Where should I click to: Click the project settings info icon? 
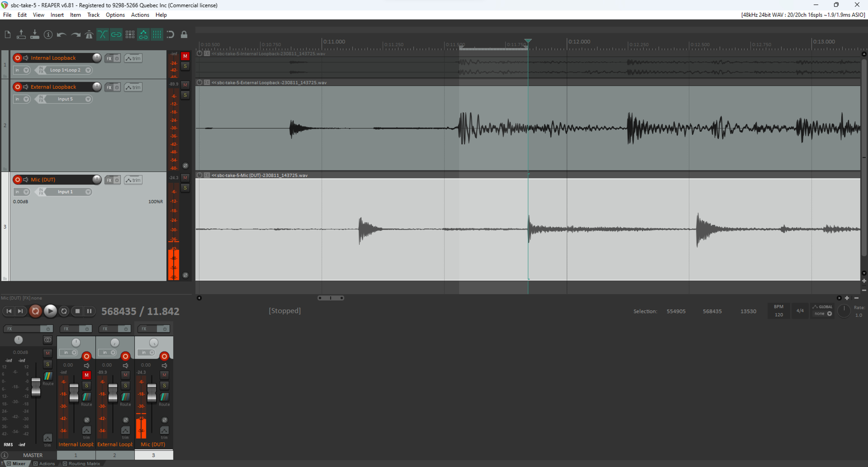click(48, 34)
